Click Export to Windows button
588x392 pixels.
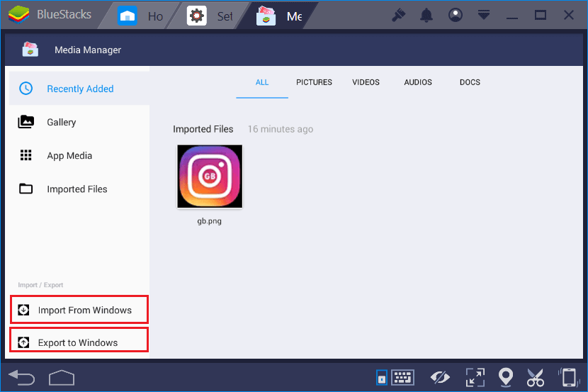(x=79, y=340)
